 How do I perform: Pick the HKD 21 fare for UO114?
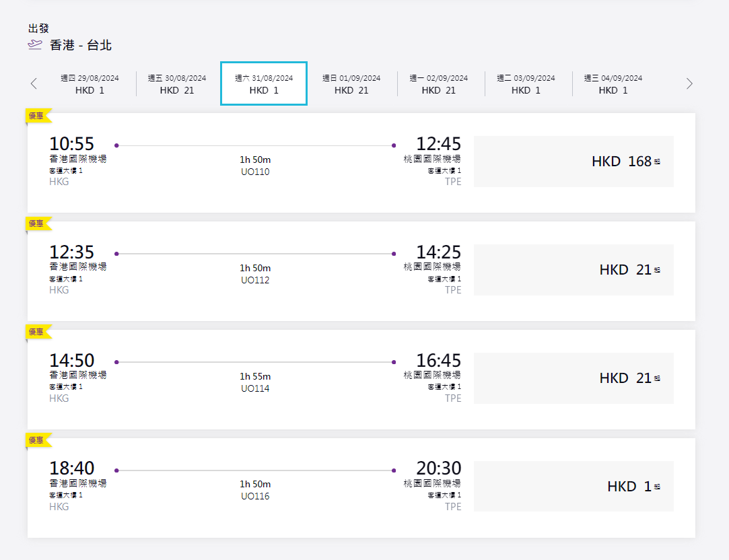coord(574,378)
